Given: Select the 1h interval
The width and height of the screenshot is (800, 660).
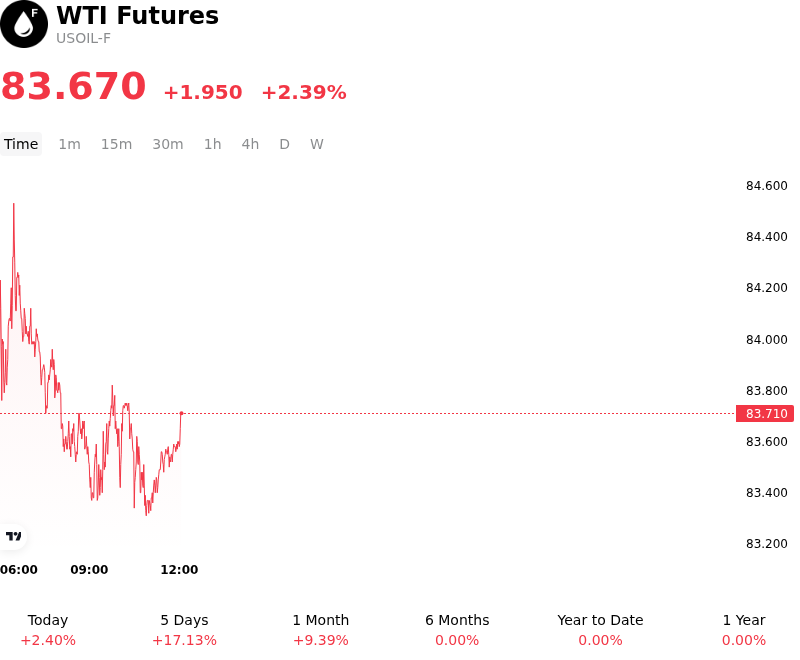Looking at the screenshot, I should coord(212,144).
